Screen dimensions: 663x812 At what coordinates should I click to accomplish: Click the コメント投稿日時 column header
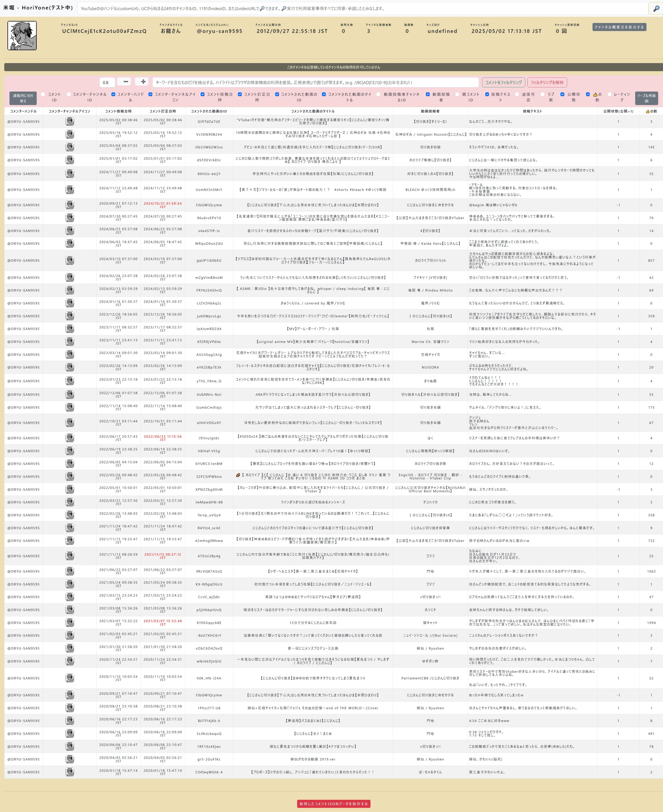[118, 111]
